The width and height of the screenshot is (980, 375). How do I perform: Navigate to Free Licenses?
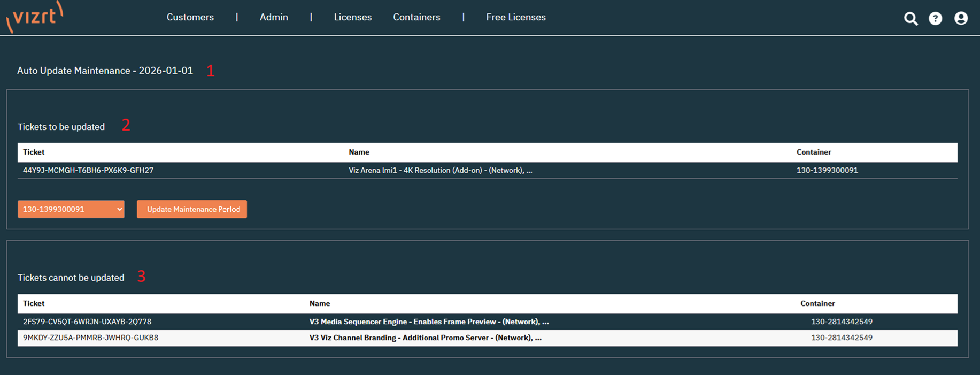click(515, 17)
